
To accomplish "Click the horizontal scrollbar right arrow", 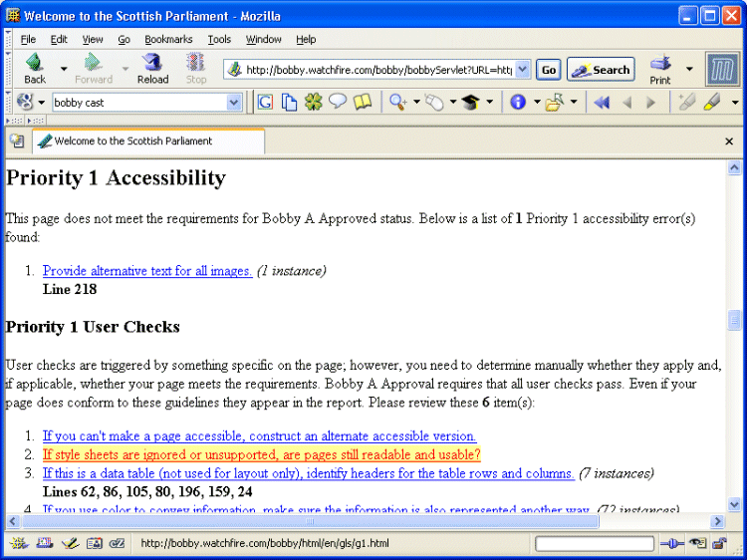I will [717, 521].
